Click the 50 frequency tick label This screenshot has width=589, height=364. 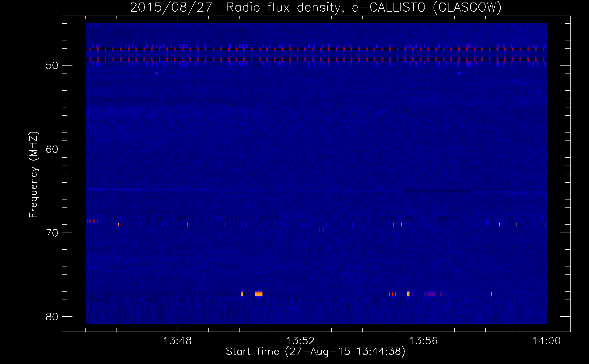[x=52, y=66]
